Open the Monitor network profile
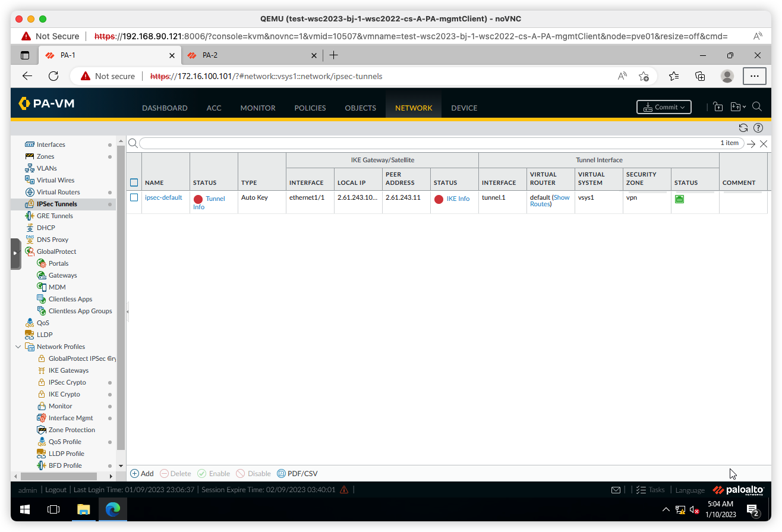Viewport: 782px width, 532px height. 60,406
